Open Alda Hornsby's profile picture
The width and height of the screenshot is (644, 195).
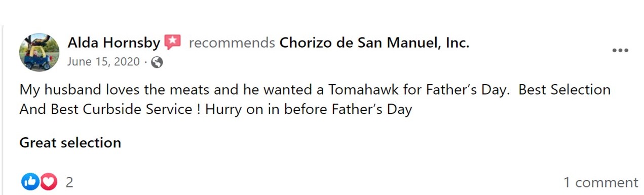click(39, 52)
